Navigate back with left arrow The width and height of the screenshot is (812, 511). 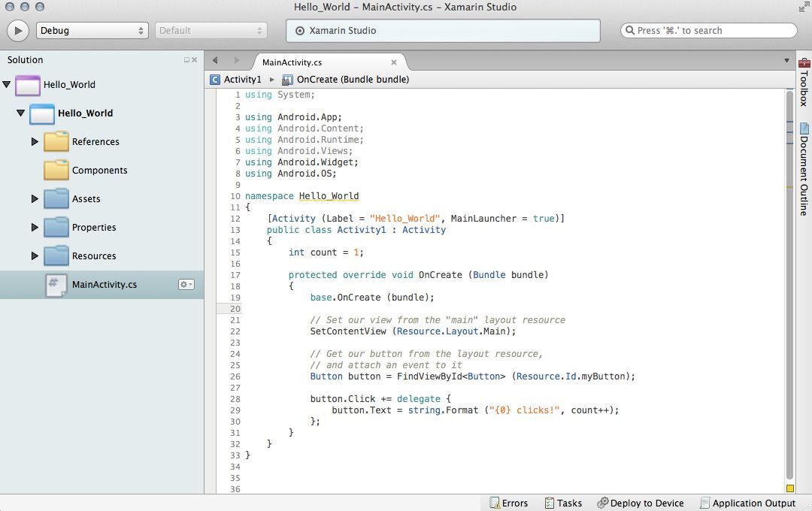215,61
